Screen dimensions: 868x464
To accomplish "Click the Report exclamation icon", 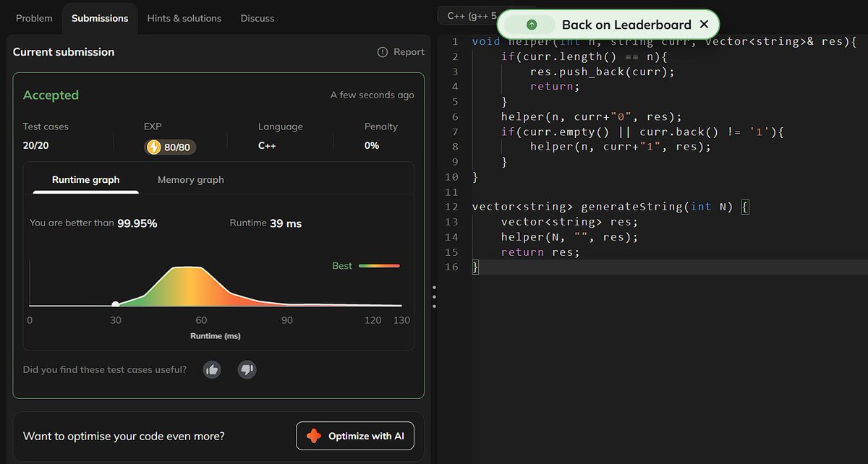I will click(x=383, y=52).
